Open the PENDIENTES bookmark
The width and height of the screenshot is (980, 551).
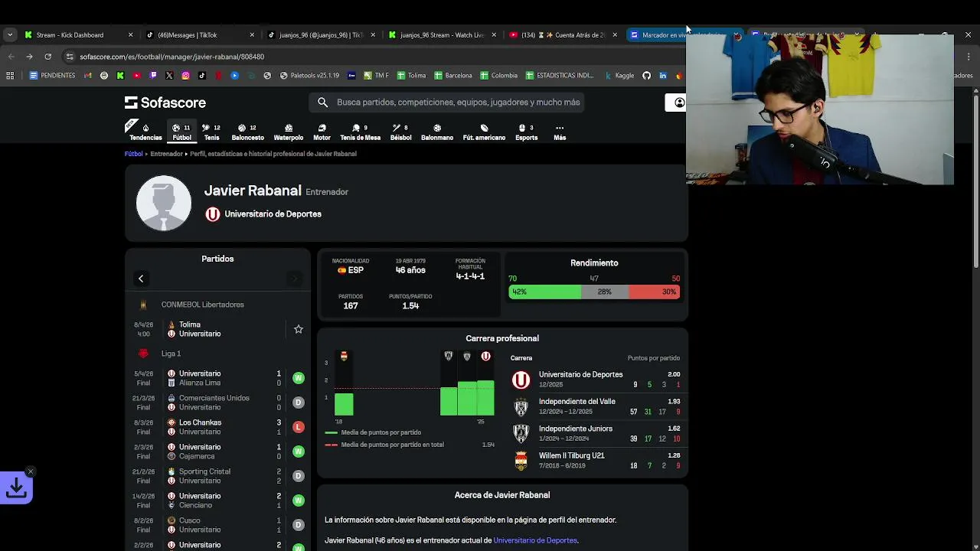tap(52, 76)
